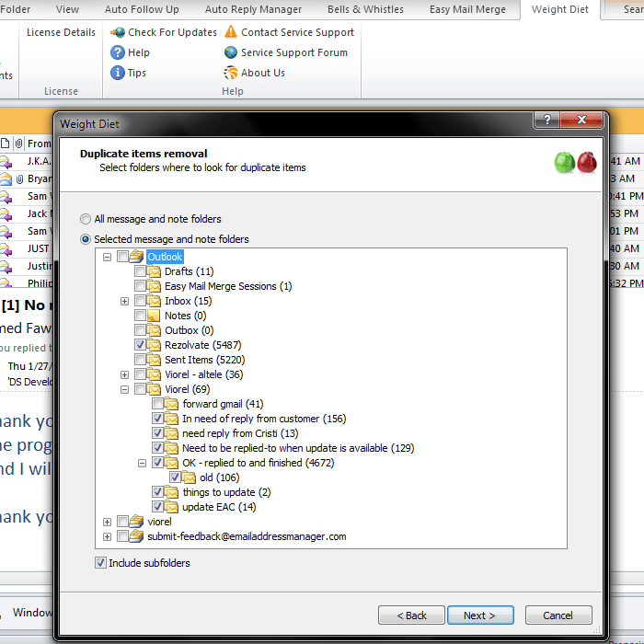This screenshot has width=644, height=644.
Task: Toggle the Include subfolders checkbox
Action: 100,563
